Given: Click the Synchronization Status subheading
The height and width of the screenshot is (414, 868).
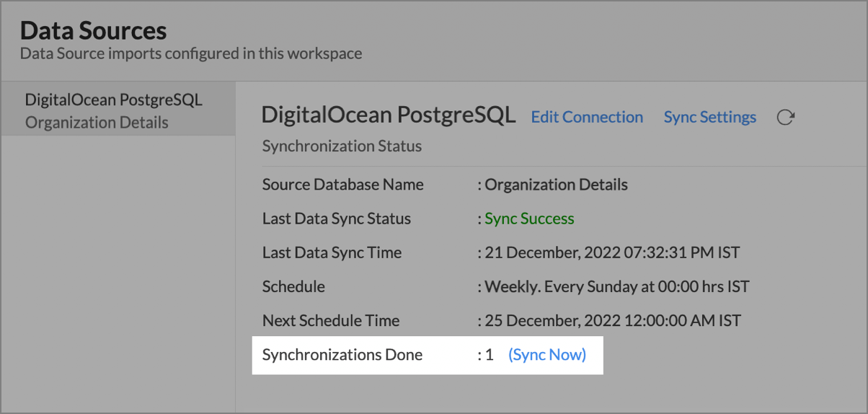Looking at the screenshot, I should 342,146.
